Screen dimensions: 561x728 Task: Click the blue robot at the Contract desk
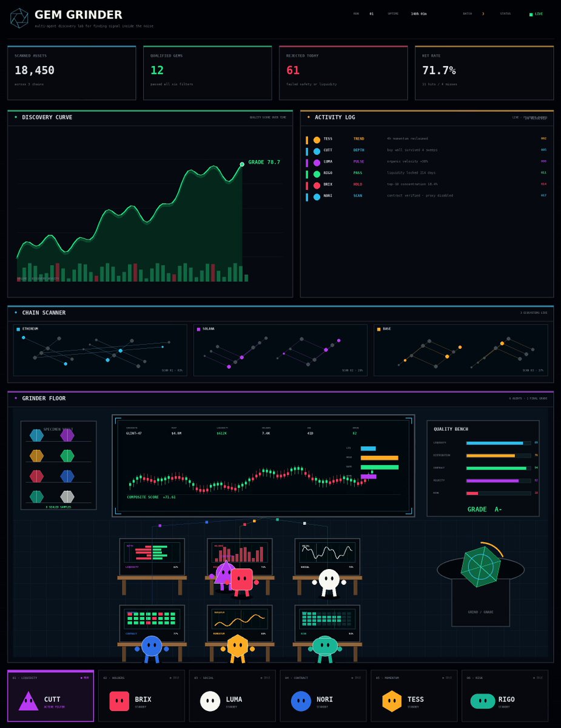[x=151, y=647]
